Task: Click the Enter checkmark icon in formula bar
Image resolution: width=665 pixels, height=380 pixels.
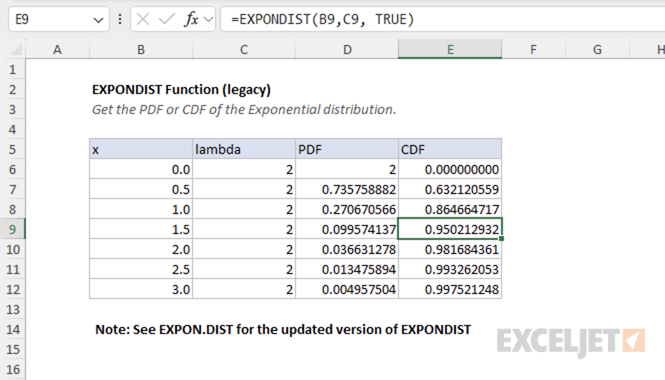Action: pos(167,19)
